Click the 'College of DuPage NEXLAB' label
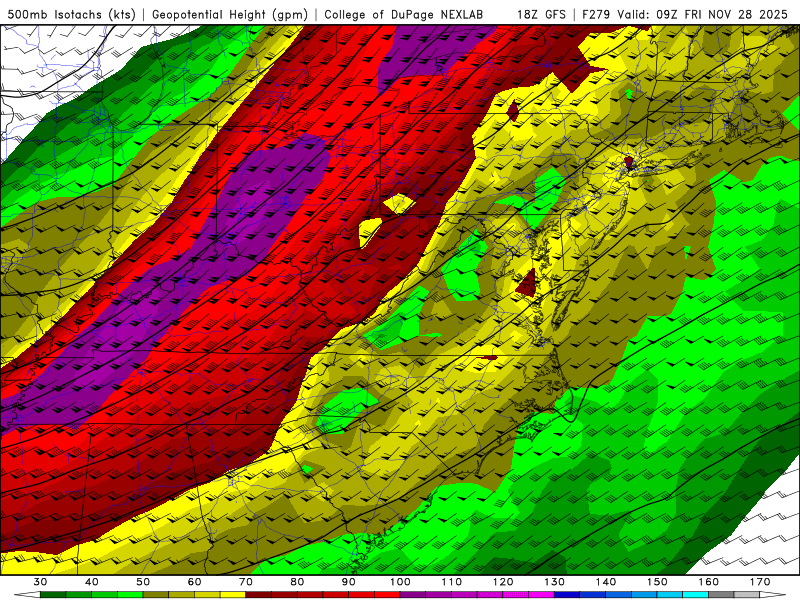 pyautogui.click(x=404, y=14)
